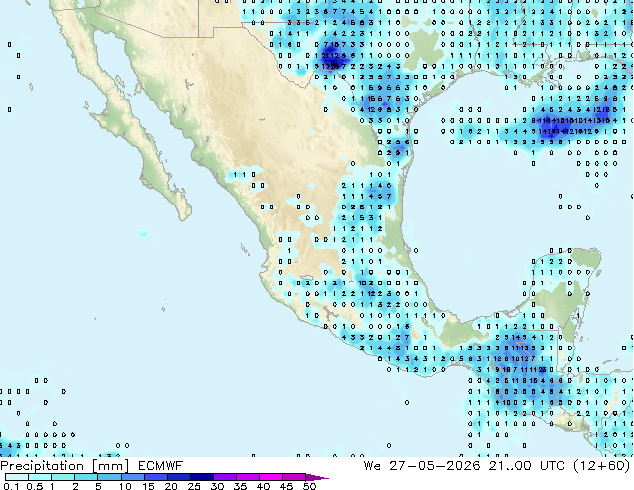The height and width of the screenshot is (490, 634).
Task: Pick the 10–15 mm legend color swatch
Action: (x=133, y=477)
